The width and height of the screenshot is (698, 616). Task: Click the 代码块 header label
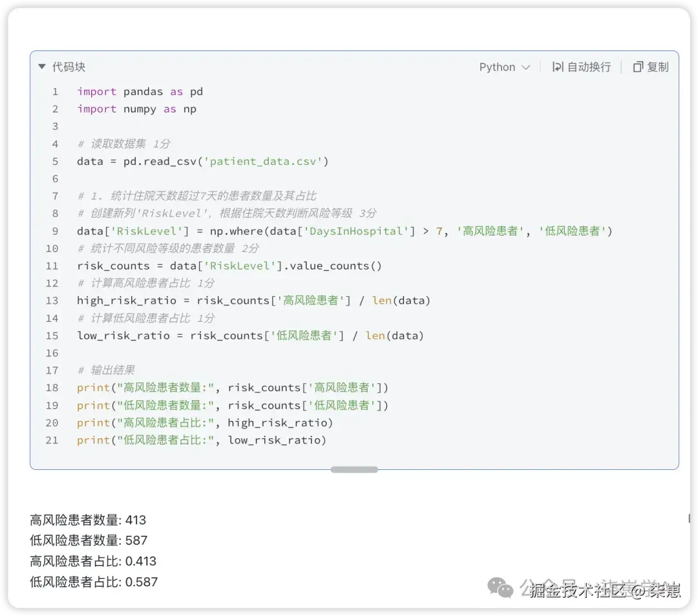[68, 67]
